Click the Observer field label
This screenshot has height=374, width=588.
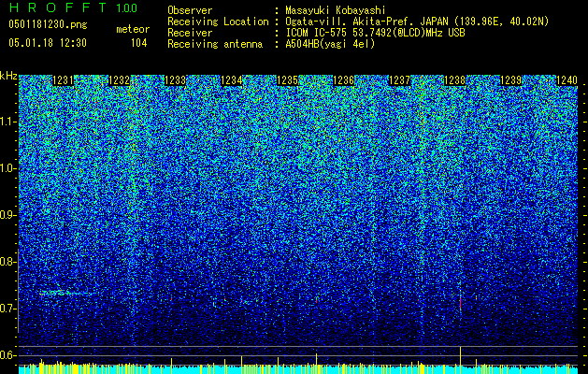tap(190, 10)
